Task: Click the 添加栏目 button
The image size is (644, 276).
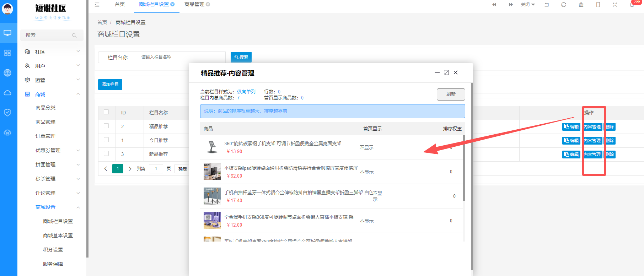Action: tap(110, 85)
